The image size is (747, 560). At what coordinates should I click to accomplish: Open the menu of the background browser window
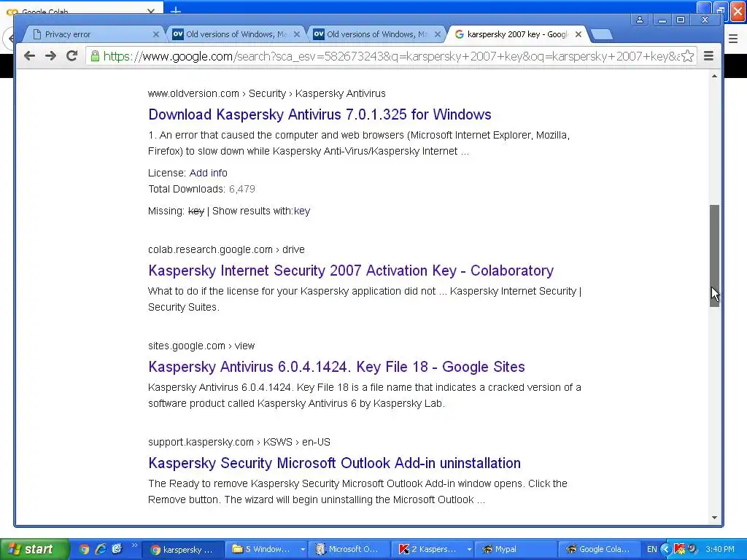[733, 39]
